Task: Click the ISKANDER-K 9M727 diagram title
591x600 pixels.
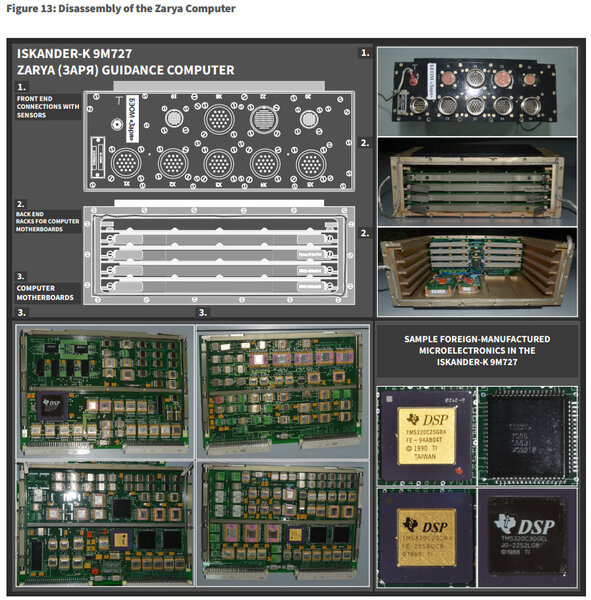Action: point(126,62)
